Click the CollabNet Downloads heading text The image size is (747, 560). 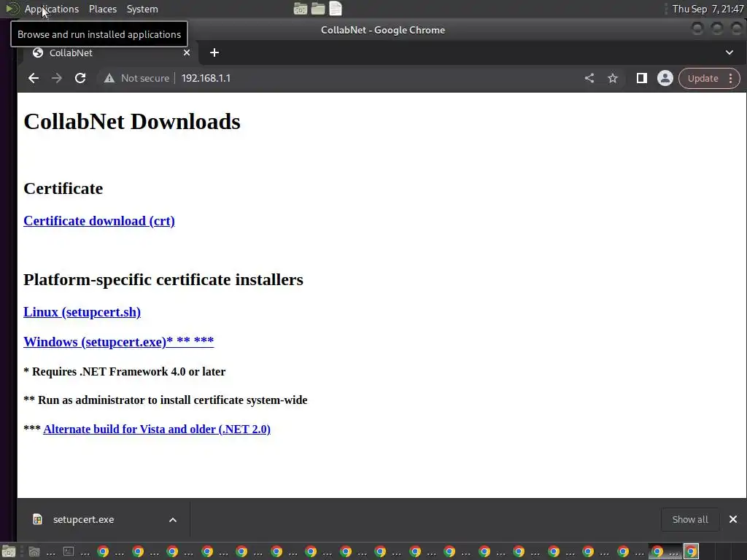(132, 122)
